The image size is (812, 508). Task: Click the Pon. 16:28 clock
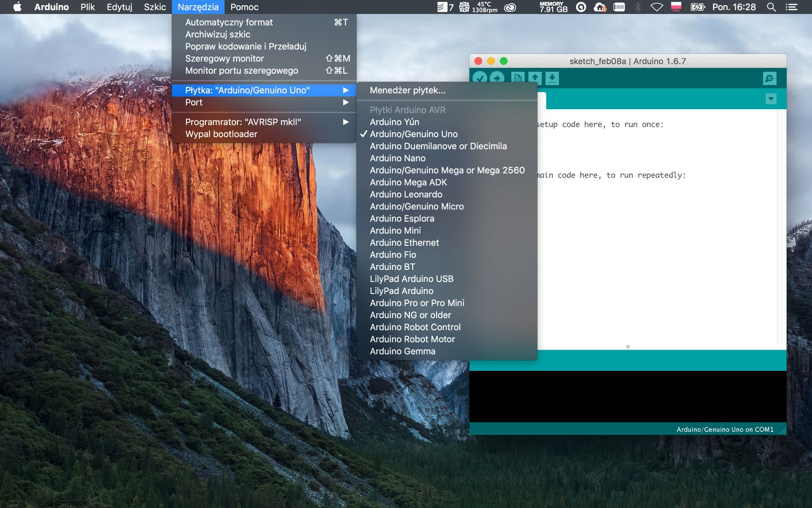pos(734,7)
